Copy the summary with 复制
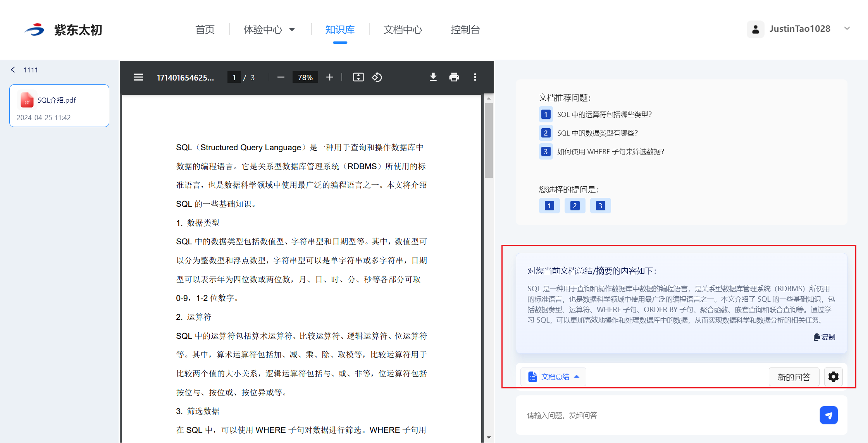The image size is (868, 443). tap(824, 337)
